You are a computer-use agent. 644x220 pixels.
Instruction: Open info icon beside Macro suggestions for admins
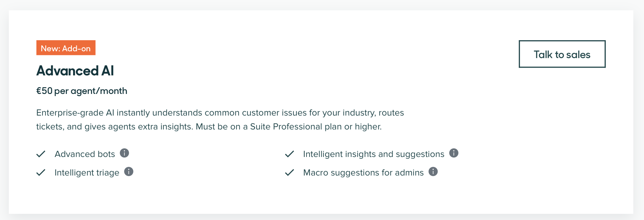(x=433, y=171)
